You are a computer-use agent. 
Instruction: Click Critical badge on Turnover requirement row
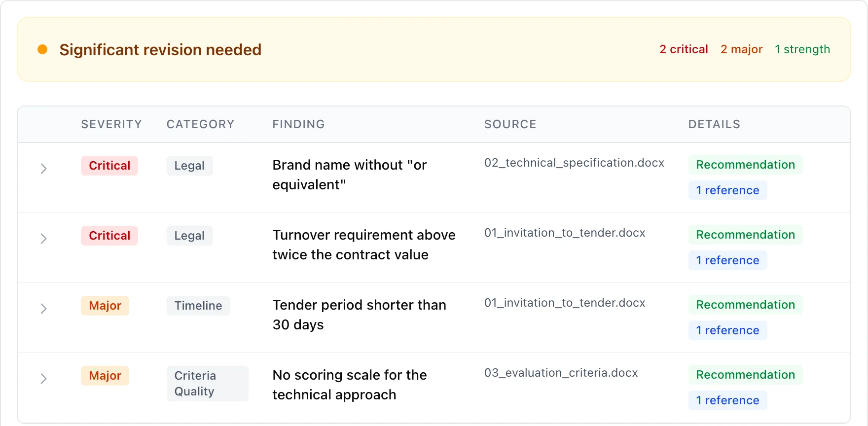109,236
